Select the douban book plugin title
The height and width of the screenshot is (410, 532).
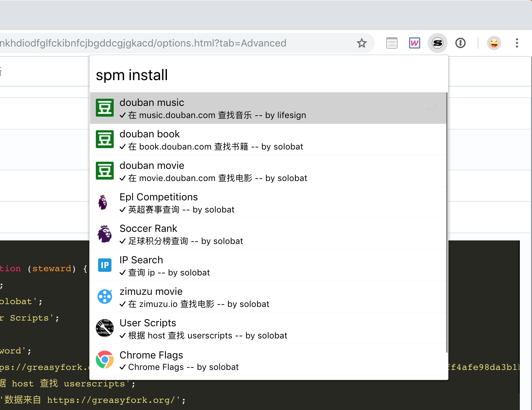pyautogui.click(x=149, y=134)
